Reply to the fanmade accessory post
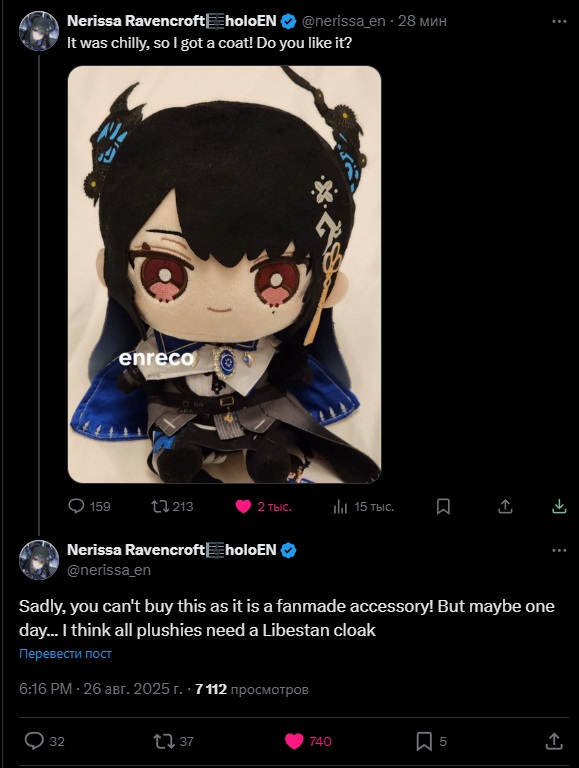This screenshot has width=579, height=768. [x=45, y=741]
